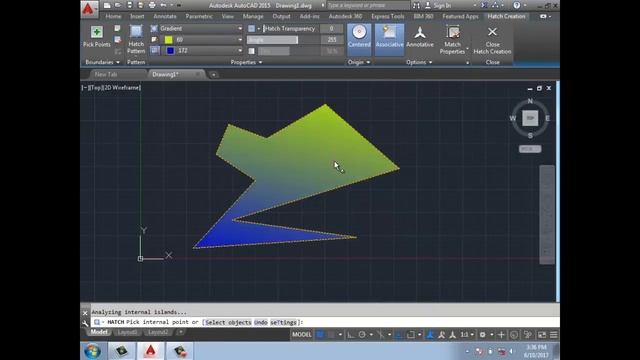The image size is (640, 360).
Task: Click the seTtings command option
Action: [x=283, y=322]
